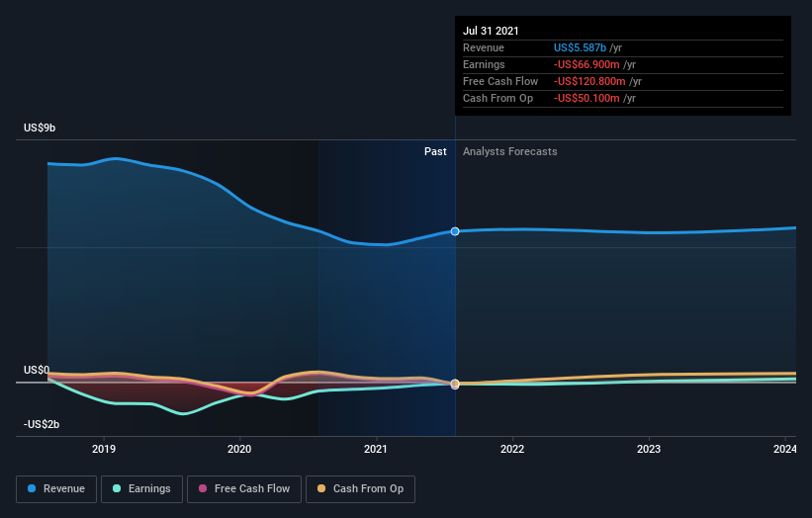Viewport: 812px width, 518px height.
Task: Click the 2020 axis label
Action: point(239,449)
